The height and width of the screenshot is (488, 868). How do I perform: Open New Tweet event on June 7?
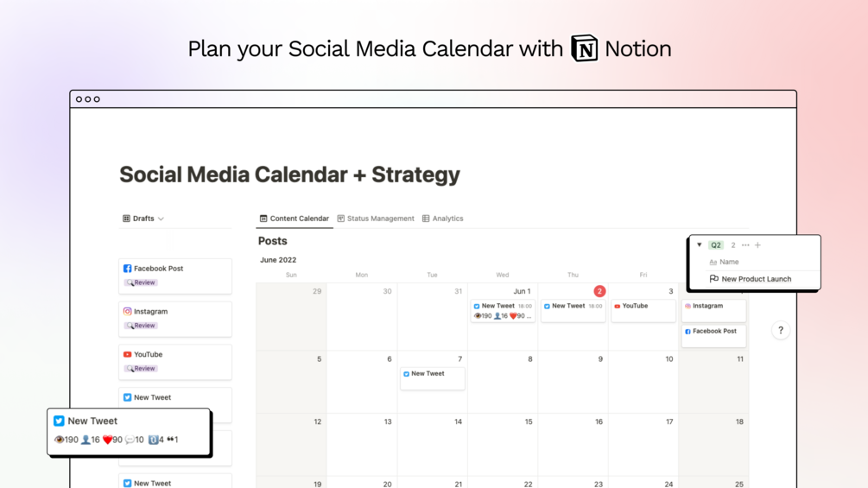point(432,375)
